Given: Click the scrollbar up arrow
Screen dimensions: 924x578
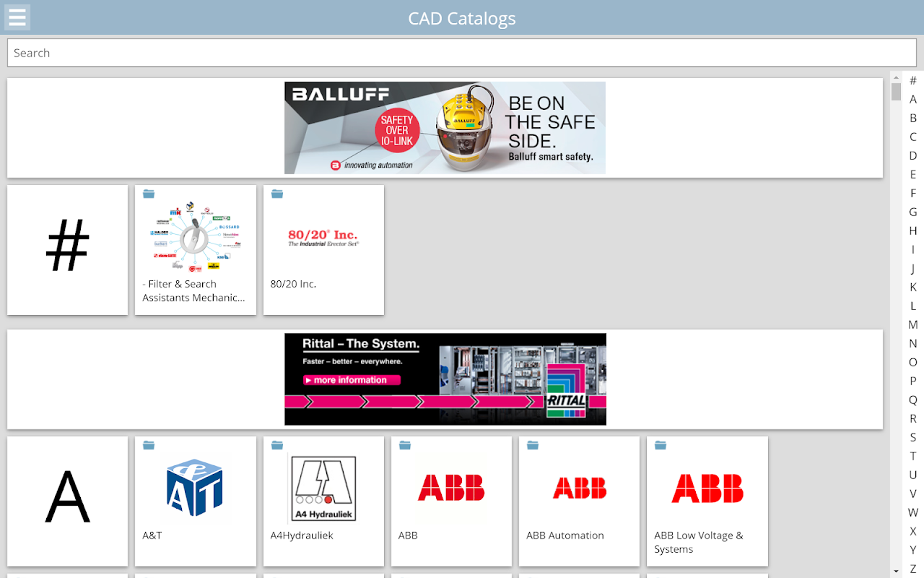Looking at the screenshot, I should (x=896, y=76).
